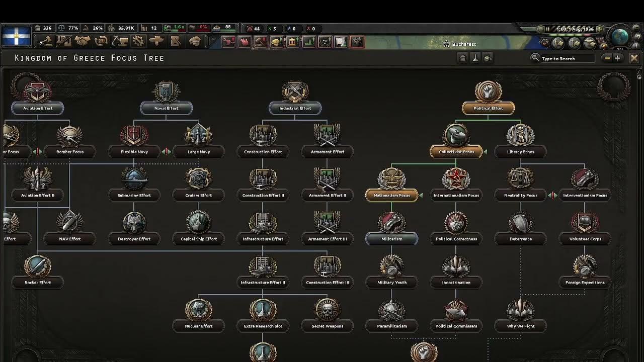Click the Militarism focus label
Screen dimensions: 644x362
[391, 239]
